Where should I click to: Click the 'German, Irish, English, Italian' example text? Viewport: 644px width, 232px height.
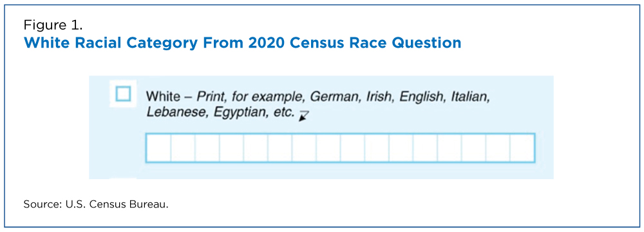[x=401, y=97]
